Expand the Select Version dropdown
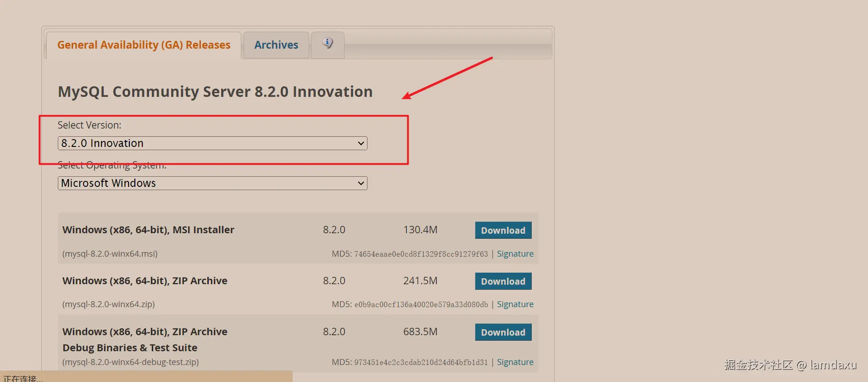868x382 pixels. coord(212,143)
